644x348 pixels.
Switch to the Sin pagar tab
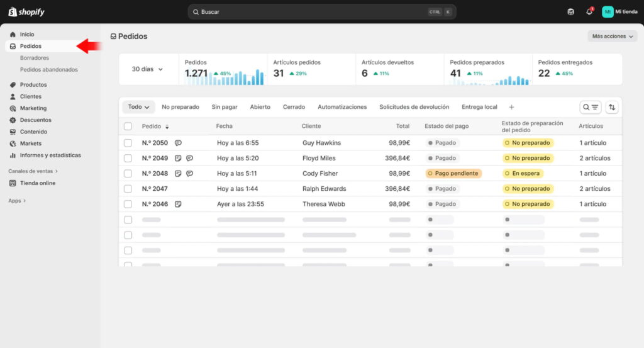tap(225, 107)
